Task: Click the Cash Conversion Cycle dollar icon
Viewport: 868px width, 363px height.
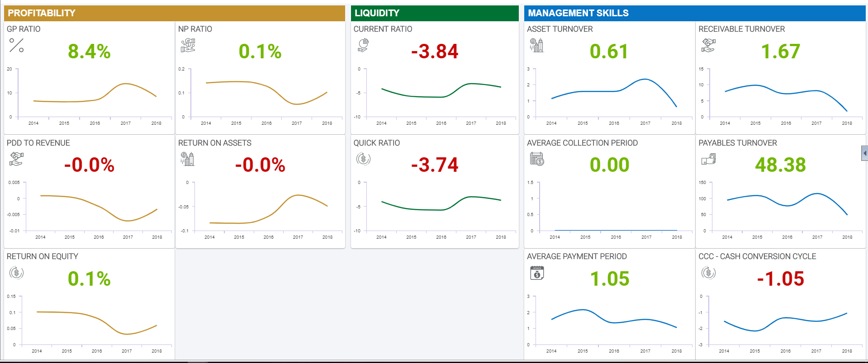Action: tap(708, 273)
